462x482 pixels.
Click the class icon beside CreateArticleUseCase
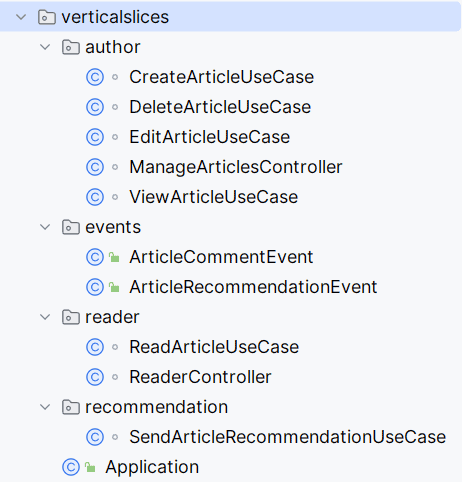(x=95, y=77)
